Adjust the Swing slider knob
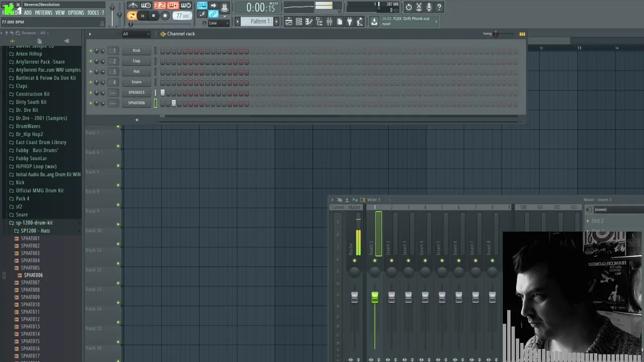The height and width of the screenshot is (362, 644). point(496,34)
